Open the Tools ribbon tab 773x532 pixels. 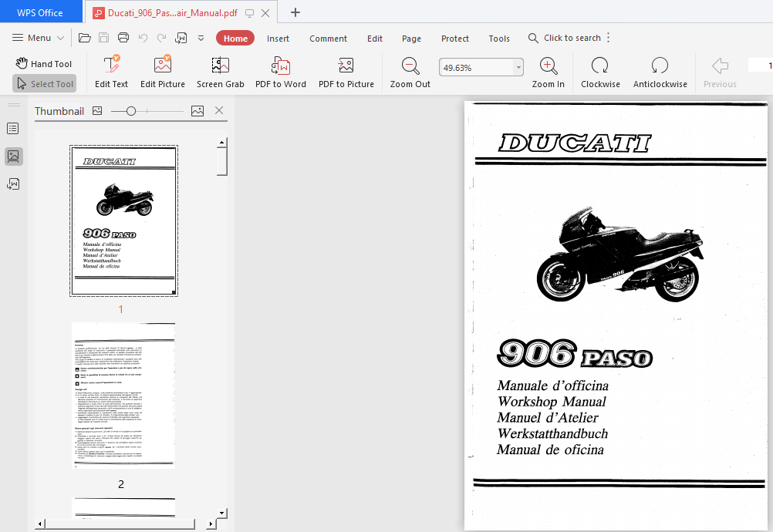click(499, 39)
